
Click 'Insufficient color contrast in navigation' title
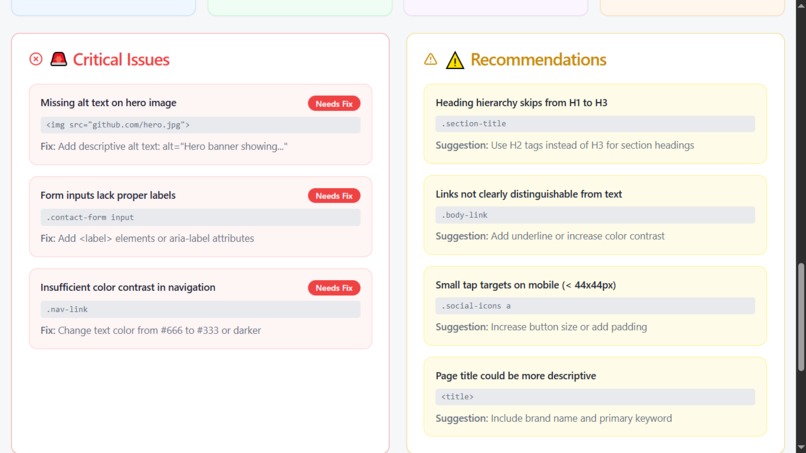pyautogui.click(x=128, y=287)
